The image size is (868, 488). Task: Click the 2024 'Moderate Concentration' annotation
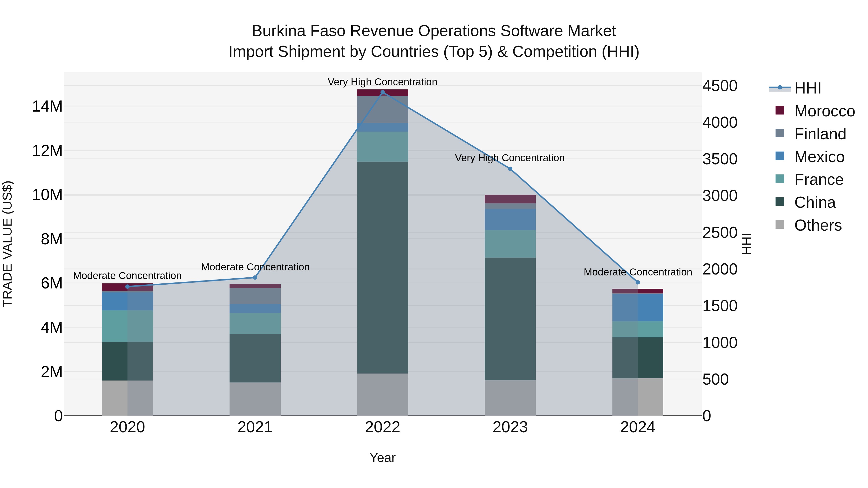[638, 272]
